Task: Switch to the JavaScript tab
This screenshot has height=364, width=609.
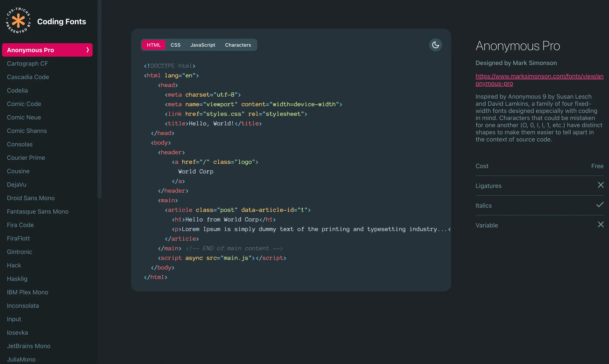Action: 203,45
